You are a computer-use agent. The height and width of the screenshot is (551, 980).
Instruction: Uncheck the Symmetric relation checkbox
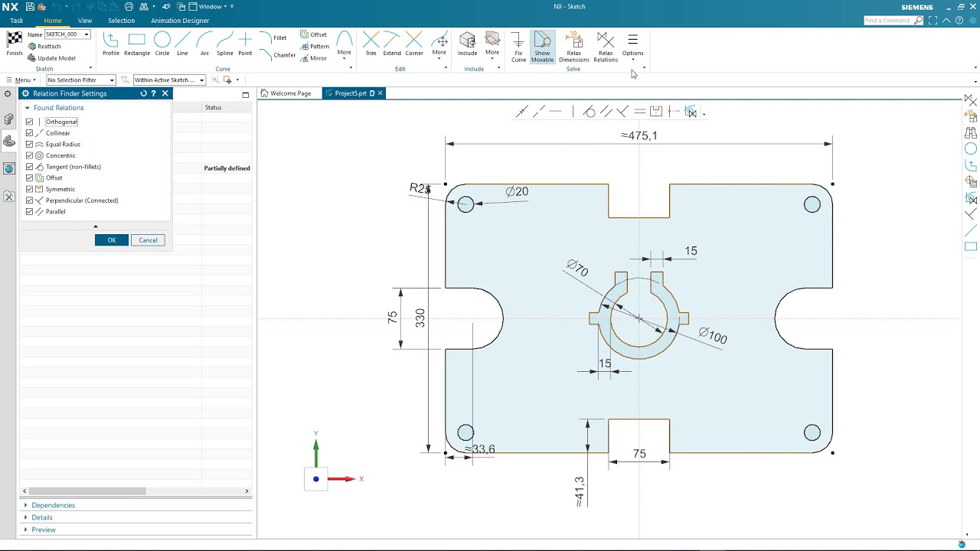[30, 189]
